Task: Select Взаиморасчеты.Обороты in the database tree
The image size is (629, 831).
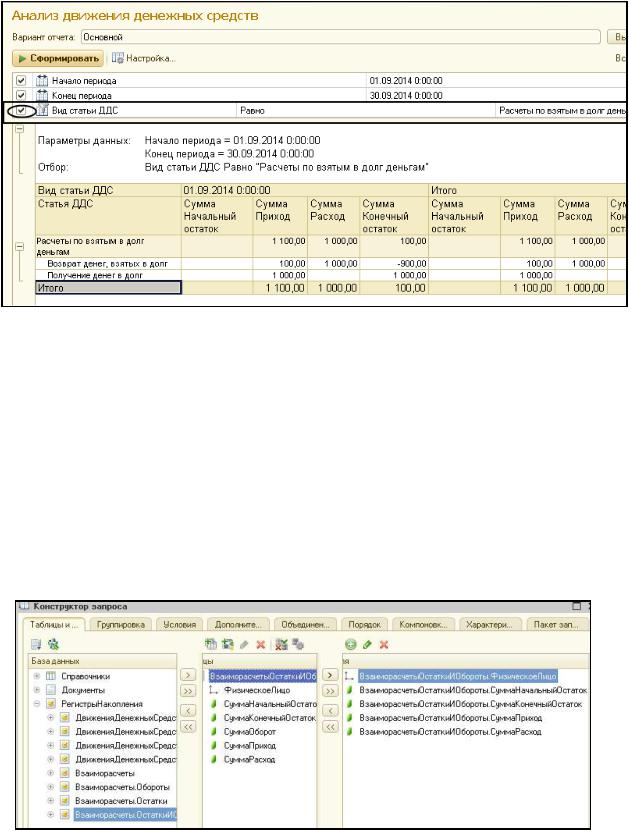Action: pos(122,787)
